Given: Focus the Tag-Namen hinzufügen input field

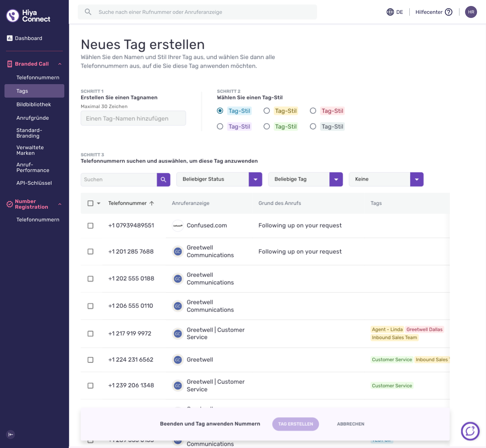Looking at the screenshot, I should point(133,119).
